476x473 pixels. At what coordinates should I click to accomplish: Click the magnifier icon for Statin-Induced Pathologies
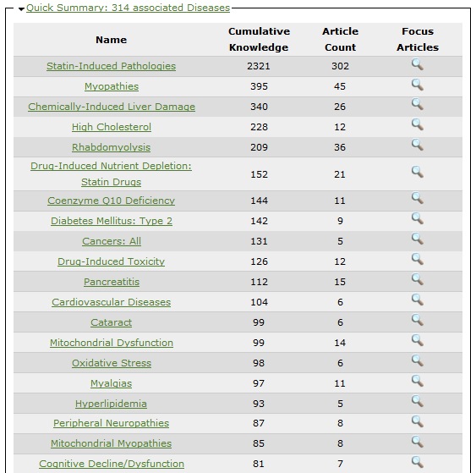[x=418, y=64]
